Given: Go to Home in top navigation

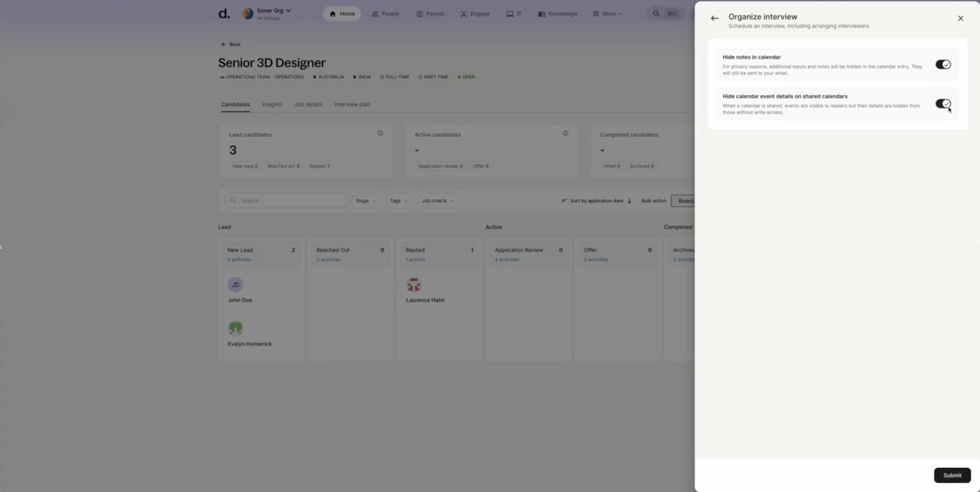Looking at the screenshot, I should point(342,14).
